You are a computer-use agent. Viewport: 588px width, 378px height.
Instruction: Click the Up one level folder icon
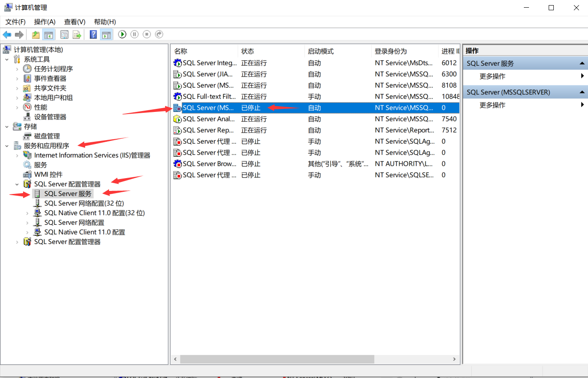[36, 35]
